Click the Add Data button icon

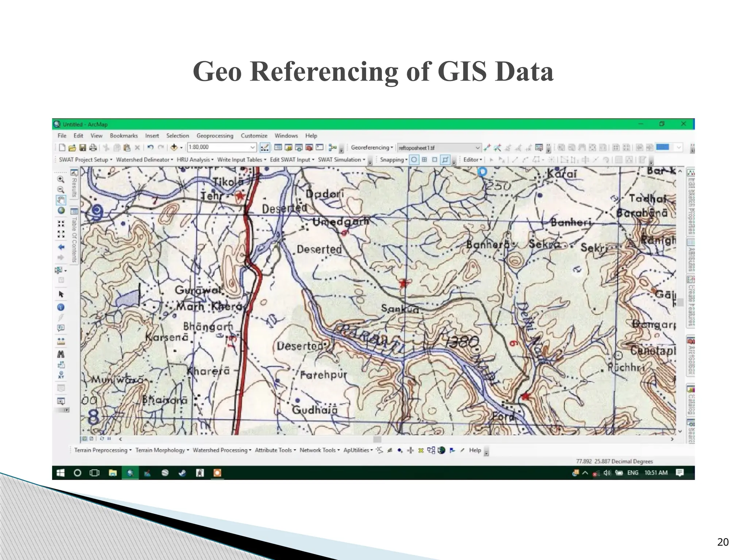[x=174, y=147]
